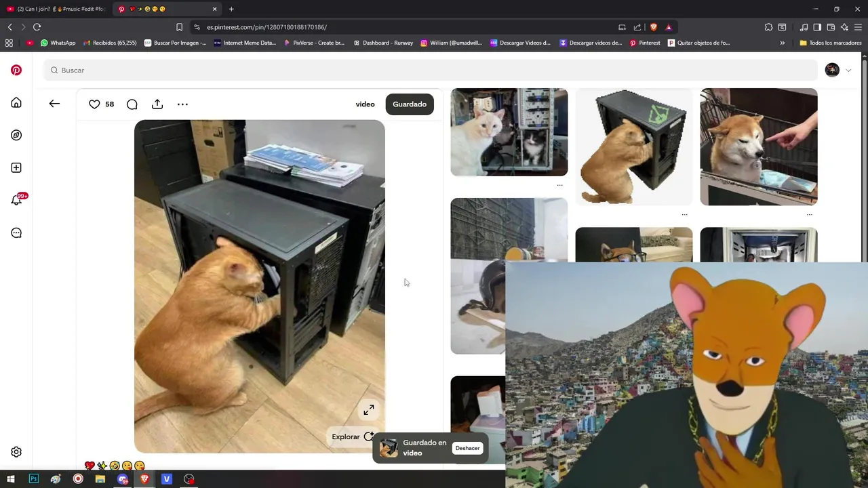Click the Guardado saved button

tap(410, 104)
